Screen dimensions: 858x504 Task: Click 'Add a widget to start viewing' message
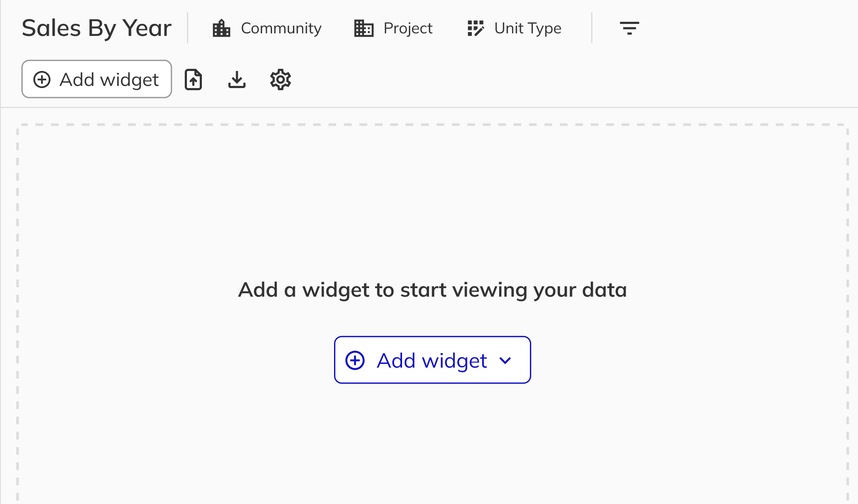point(432,290)
